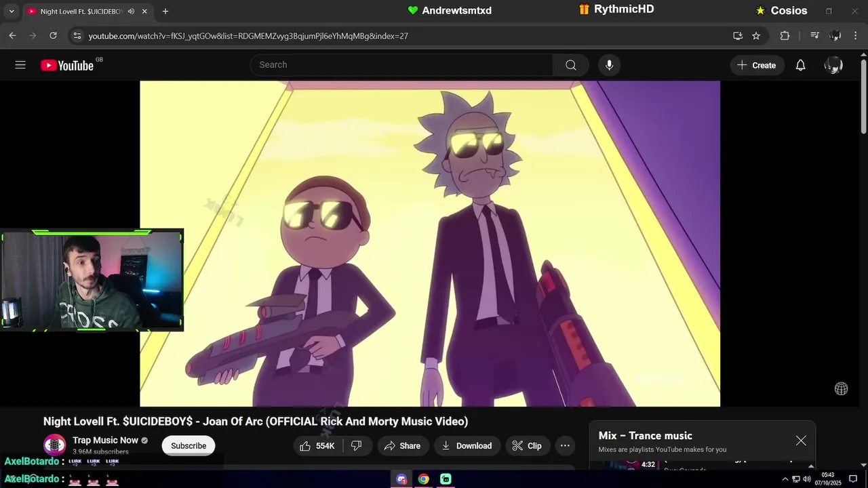The width and height of the screenshot is (868, 488).
Task: Open the volume control in system tray
Action: tap(807, 479)
